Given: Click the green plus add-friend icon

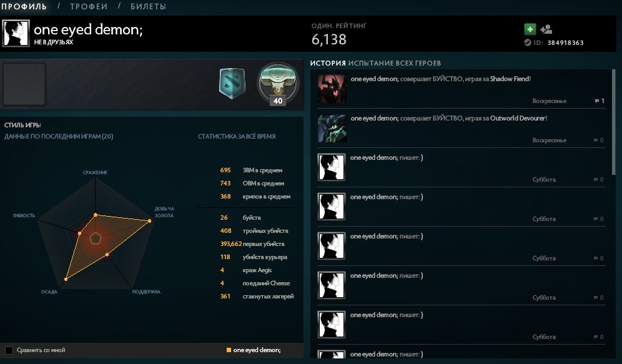Looking at the screenshot, I should [x=530, y=29].
